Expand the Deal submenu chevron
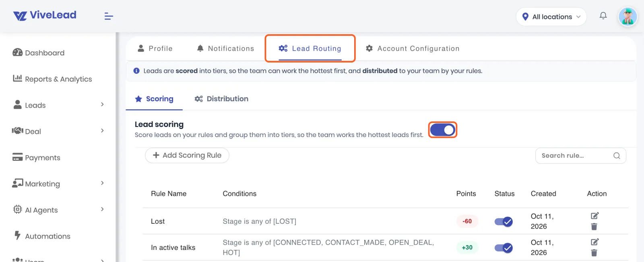Screen dimensions: 644x262 102,131
